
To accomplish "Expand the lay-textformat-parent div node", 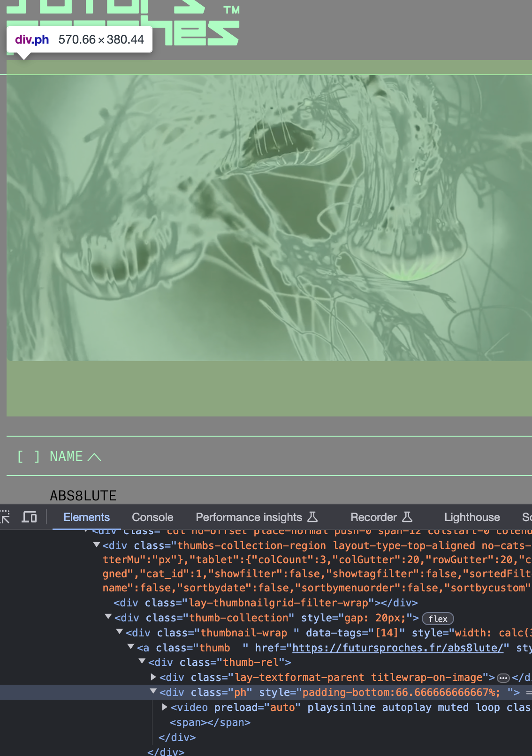I will point(153,677).
